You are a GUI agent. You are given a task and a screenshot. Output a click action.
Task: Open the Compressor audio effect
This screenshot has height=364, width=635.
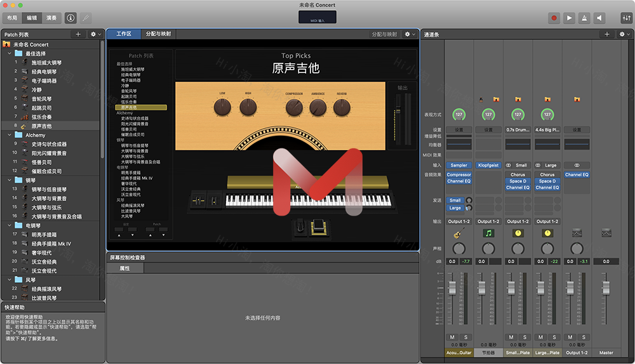[459, 175]
